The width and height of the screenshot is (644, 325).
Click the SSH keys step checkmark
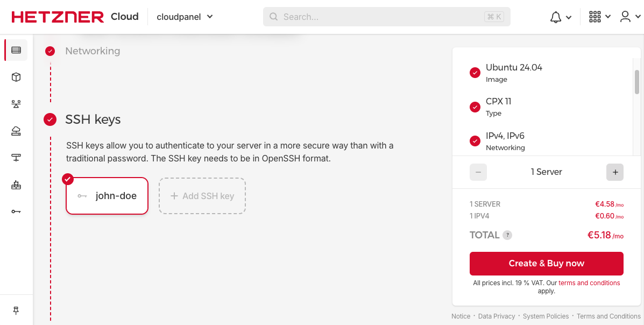(x=50, y=119)
